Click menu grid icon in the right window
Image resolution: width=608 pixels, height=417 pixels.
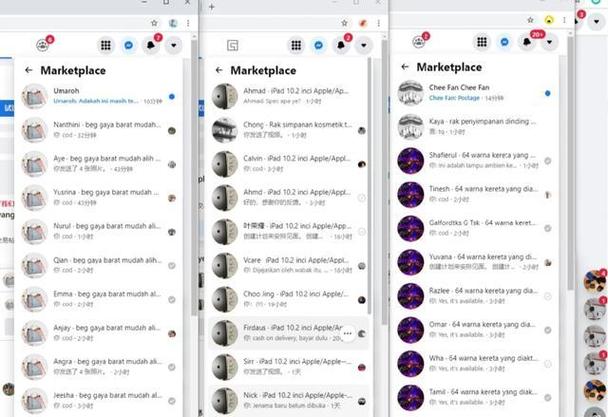482,42
